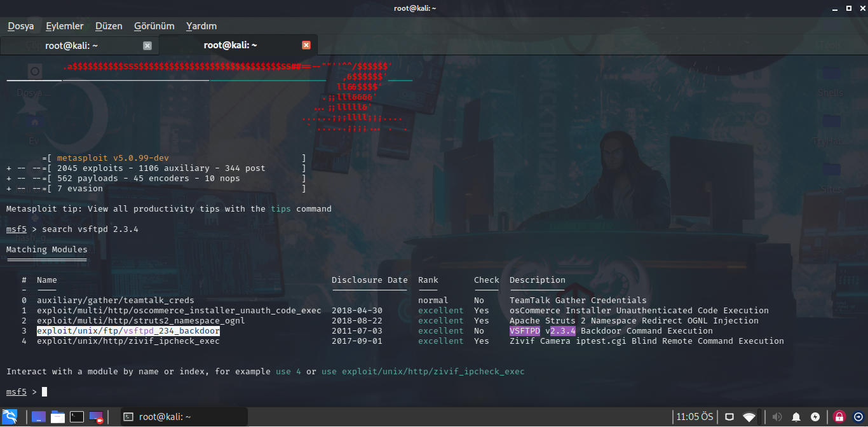Viewport: 868px width, 427px height.
Task: Click struts2_namespace_ognl module name
Action: pyautogui.click(x=141, y=321)
